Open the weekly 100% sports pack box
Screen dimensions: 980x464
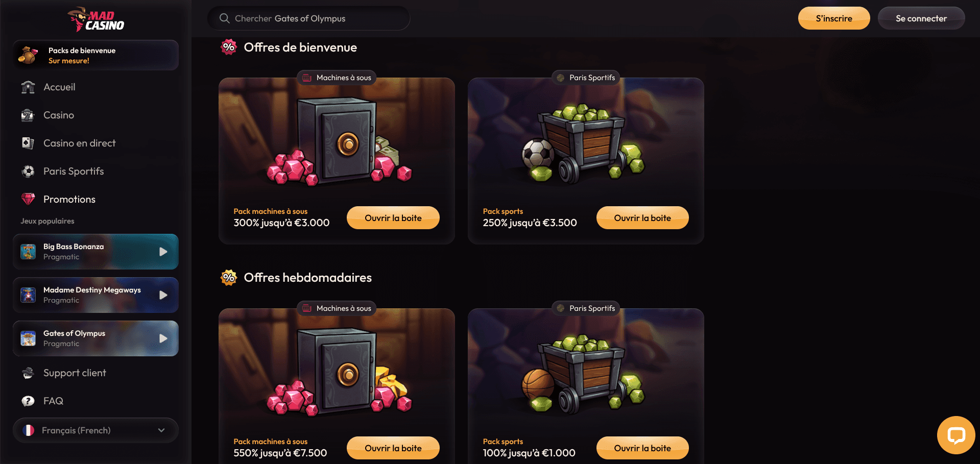tap(642, 448)
